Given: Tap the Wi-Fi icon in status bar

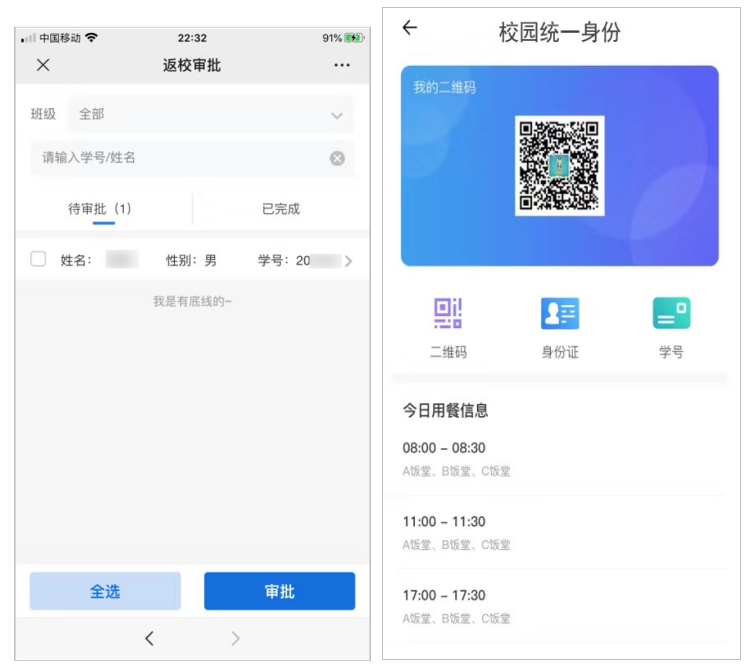Looking at the screenshot, I should pyautogui.click(x=91, y=37).
